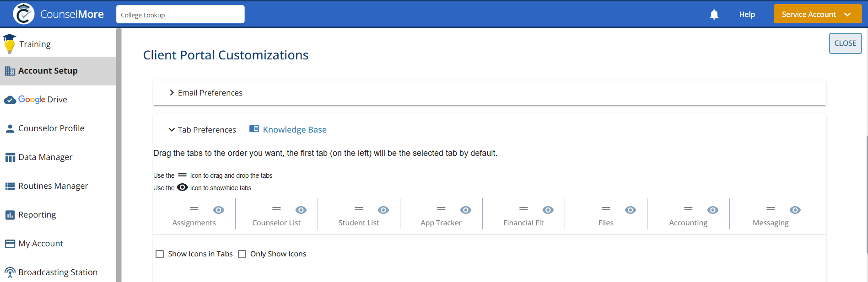Click the Broadcasting Station antenna icon
The height and width of the screenshot is (282, 868).
click(10, 272)
